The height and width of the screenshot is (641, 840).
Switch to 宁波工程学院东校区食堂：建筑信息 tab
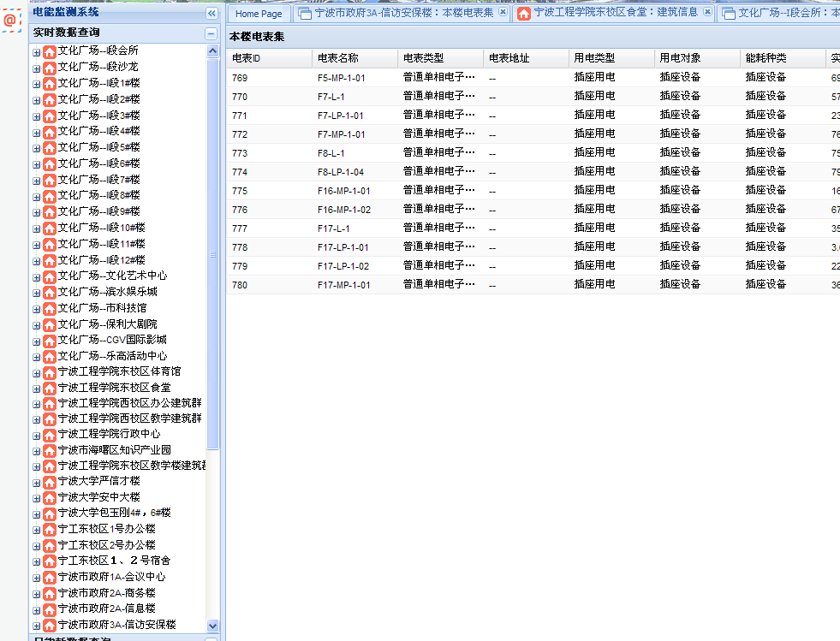(615, 13)
